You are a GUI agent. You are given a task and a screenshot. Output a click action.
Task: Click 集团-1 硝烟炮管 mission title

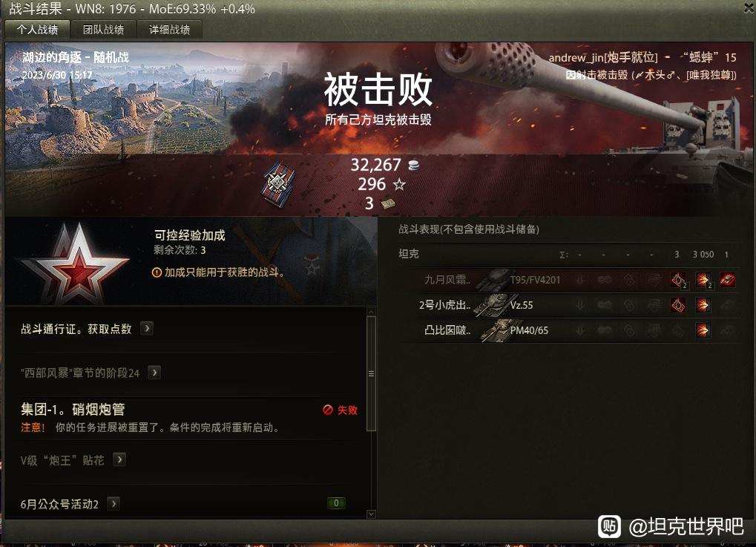pos(73,410)
